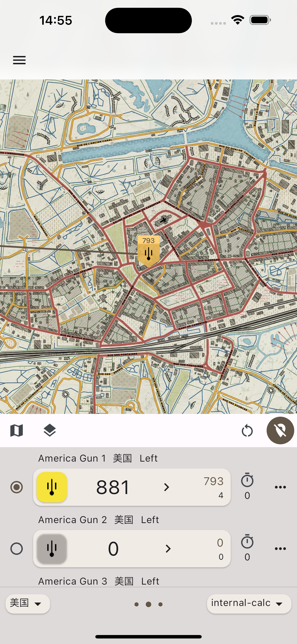This screenshot has width=297, height=644.
Task: Open the 美国 faction dropdown
Action: [x=28, y=604]
